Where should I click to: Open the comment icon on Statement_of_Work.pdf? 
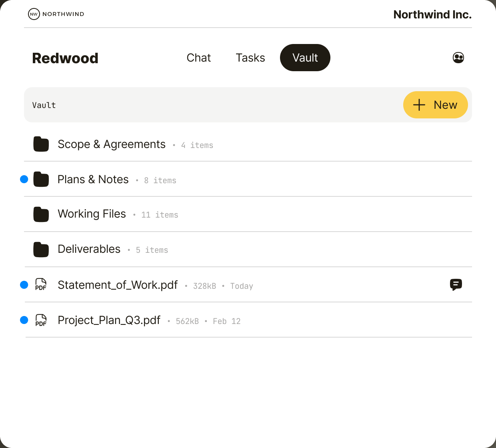(456, 285)
